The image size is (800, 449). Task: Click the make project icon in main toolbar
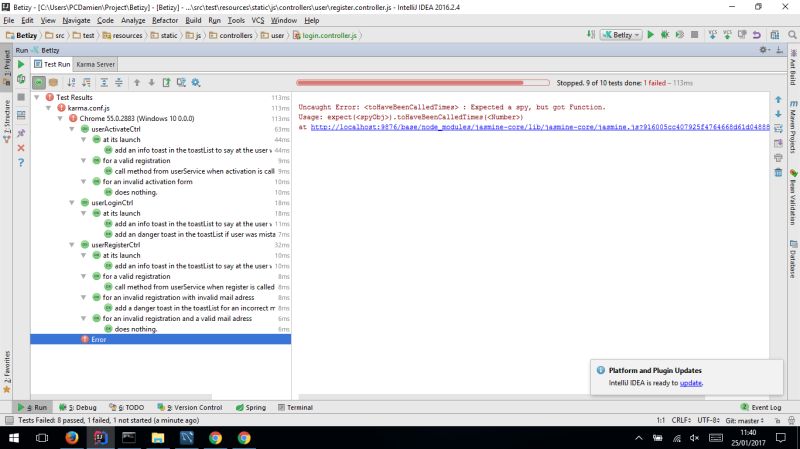click(x=590, y=35)
